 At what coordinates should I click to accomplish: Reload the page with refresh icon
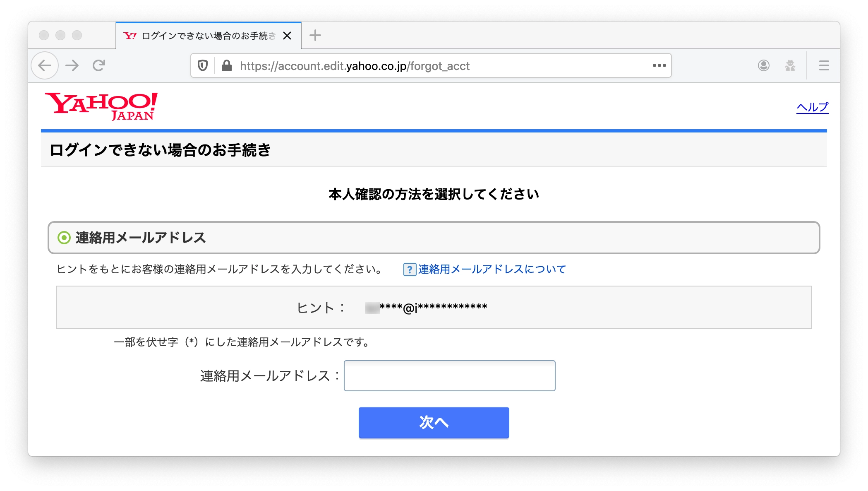click(x=99, y=65)
